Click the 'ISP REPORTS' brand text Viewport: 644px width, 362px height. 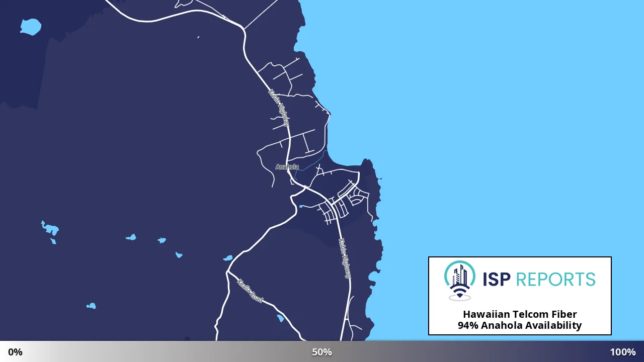pyautogui.click(x=539, y=279)
